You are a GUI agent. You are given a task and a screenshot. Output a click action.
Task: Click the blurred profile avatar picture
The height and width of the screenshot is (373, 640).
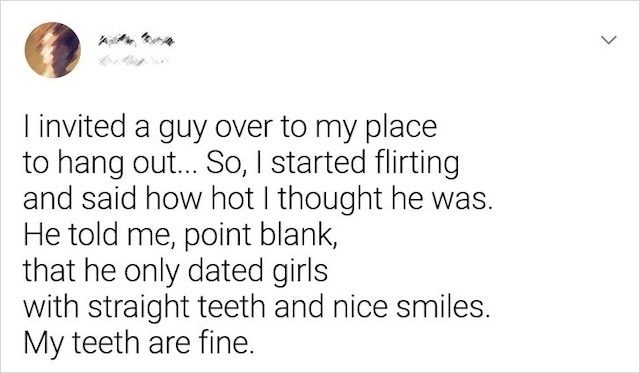[53, 50]
